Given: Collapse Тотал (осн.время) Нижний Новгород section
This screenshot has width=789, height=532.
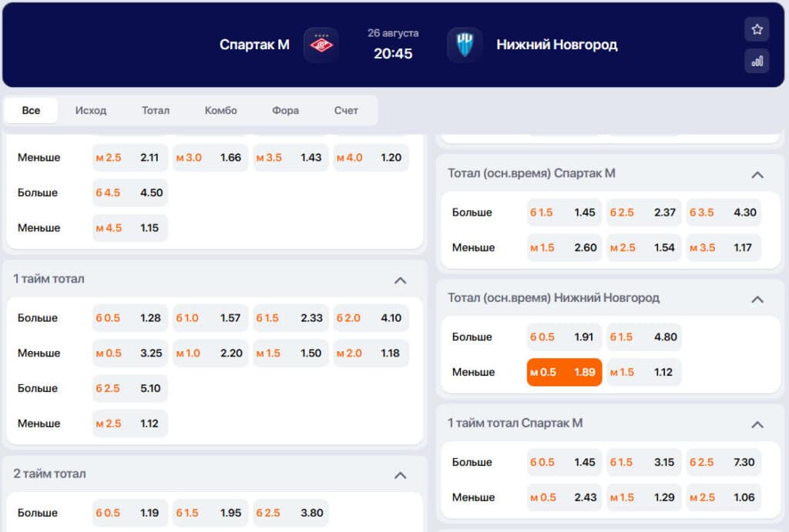Looking at the screenshot, I should (757, 299).
